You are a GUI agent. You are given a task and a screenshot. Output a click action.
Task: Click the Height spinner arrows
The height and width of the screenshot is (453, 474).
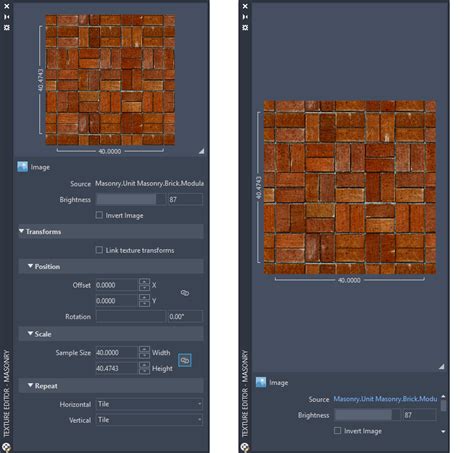(x=144, y=368)
